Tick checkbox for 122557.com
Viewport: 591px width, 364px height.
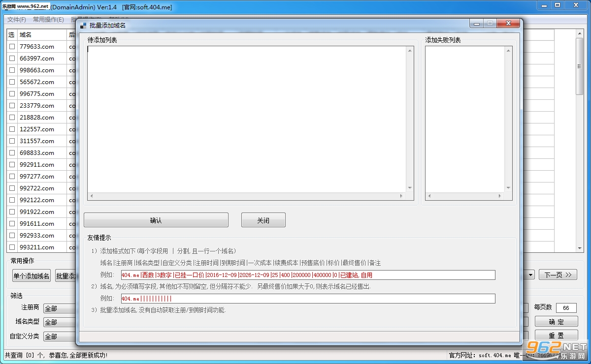12,129
